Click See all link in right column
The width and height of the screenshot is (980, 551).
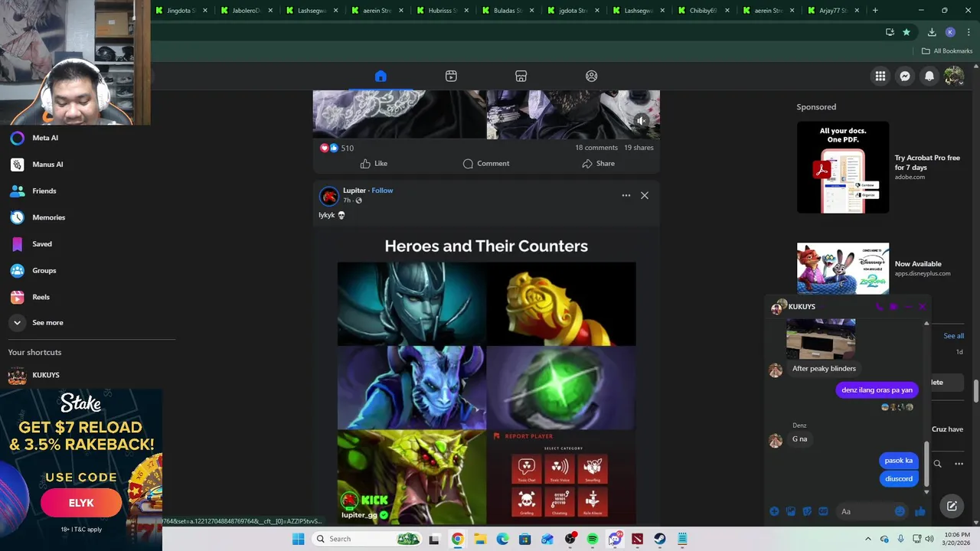point(953,336)
